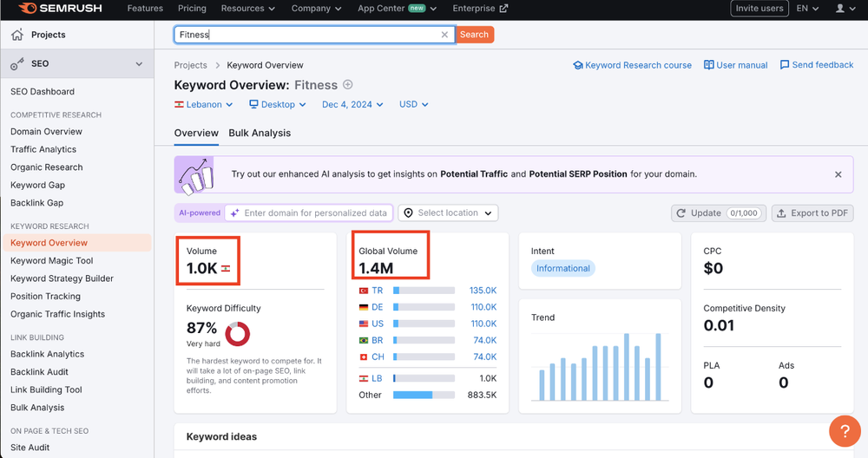This screenshot has width=868, height=458.
Task: Click the user account avatar icon
Action: click(839, 9)
